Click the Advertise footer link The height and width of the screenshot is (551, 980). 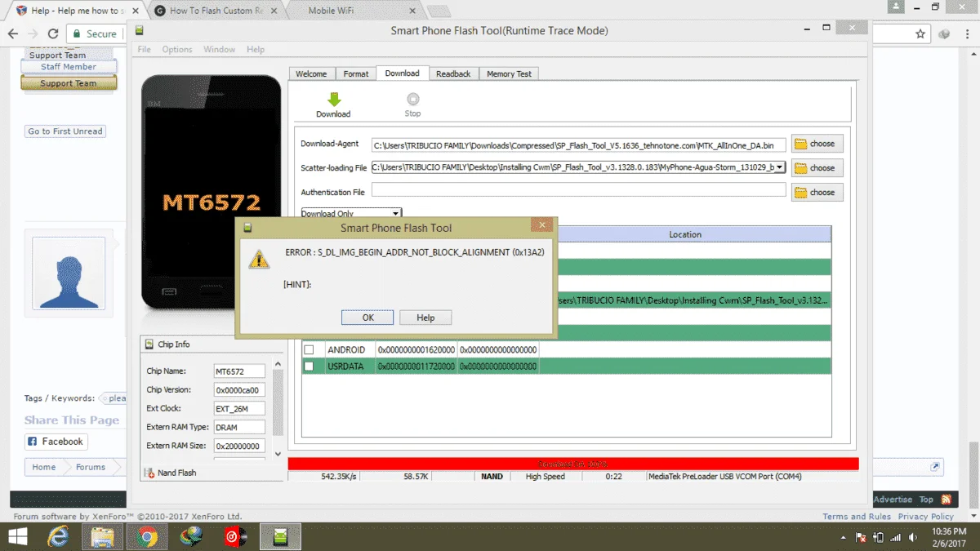click(x=893, y=500)
